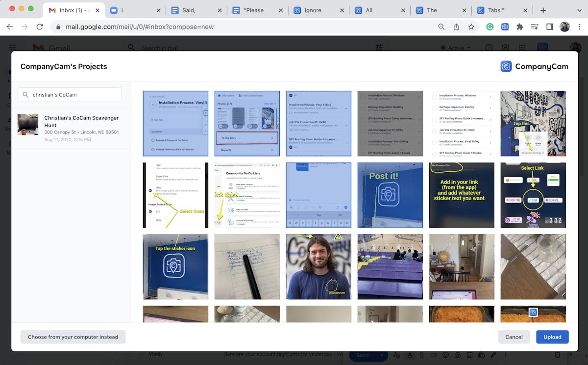Viewport: 588px width, 365px height.
Task: Bookmark this page with the star icon
Action: tap(471, 27)
